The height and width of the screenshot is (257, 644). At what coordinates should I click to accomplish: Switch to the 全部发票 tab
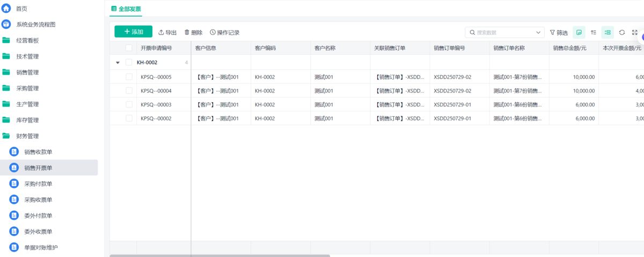[x=126, y=9]
